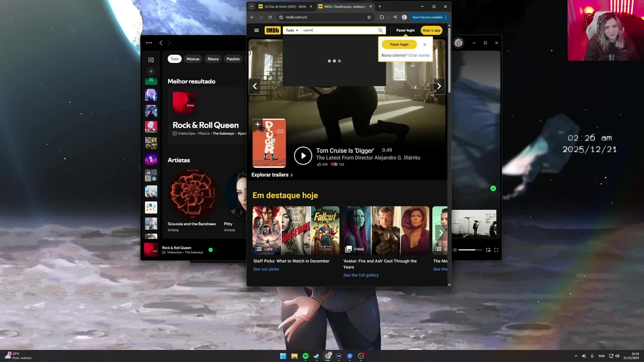Click the heart reactions icon showing 122
Viewport: 644px width, 362px height.
tap(334, 164)
